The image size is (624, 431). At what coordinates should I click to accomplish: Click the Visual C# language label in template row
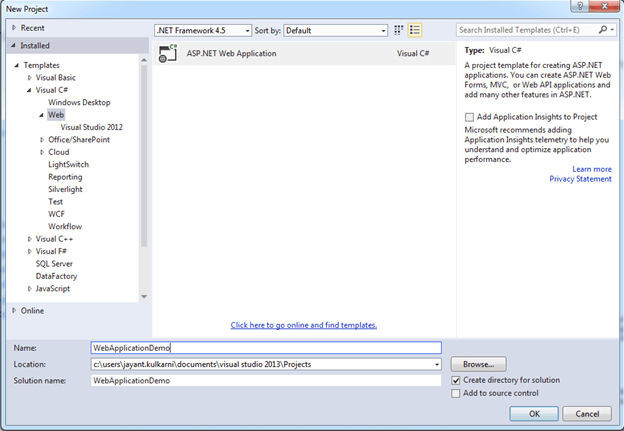tap(413, 53)
